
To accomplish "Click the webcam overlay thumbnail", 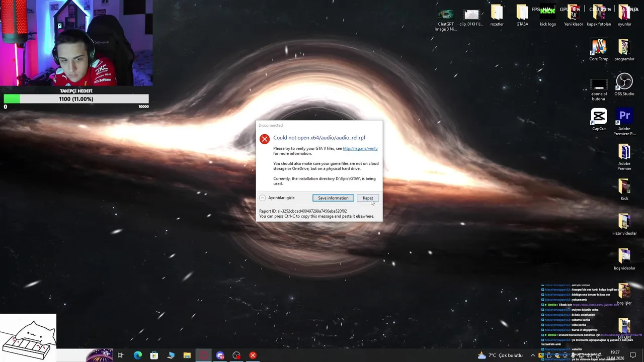I will tap(76, 43).
